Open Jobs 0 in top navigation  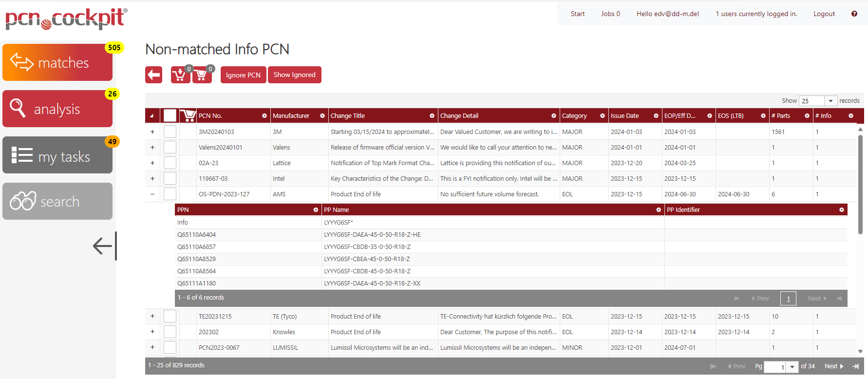tap(610, 14)
